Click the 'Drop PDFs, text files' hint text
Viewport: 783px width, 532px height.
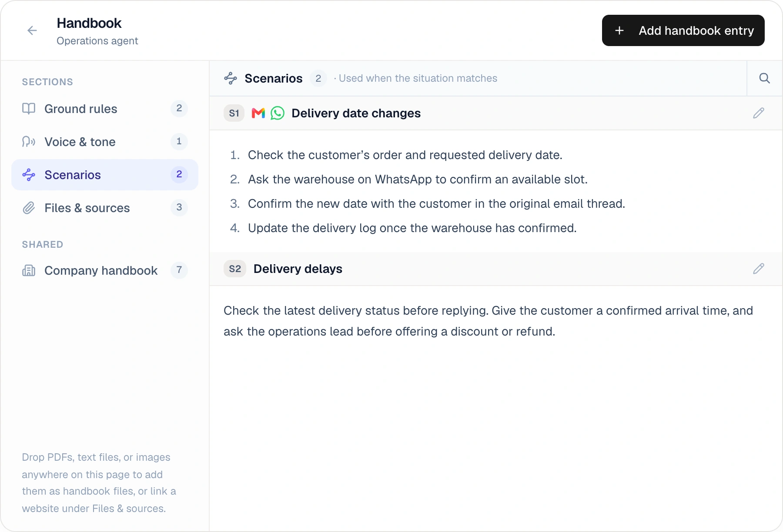point(99,483)
